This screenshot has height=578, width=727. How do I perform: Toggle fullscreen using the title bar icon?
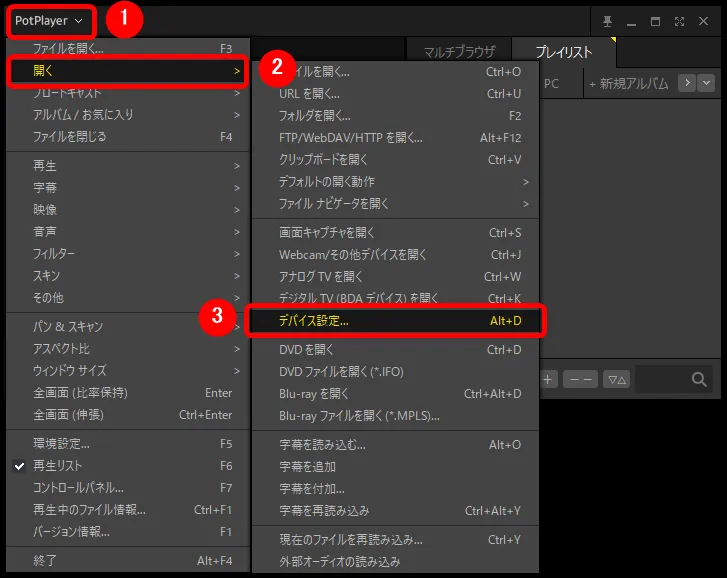pyautogui.click(x=679, y=21)
